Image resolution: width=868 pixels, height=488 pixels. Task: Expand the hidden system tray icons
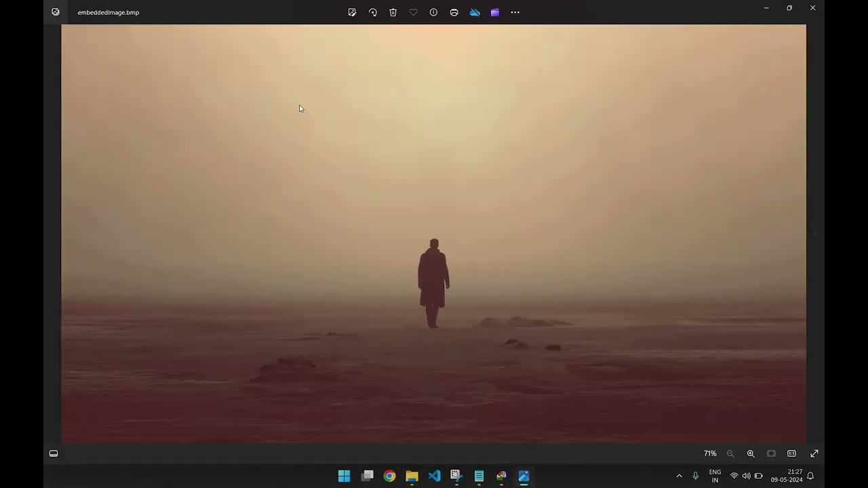pyautogui.click(x=679, y=476)
